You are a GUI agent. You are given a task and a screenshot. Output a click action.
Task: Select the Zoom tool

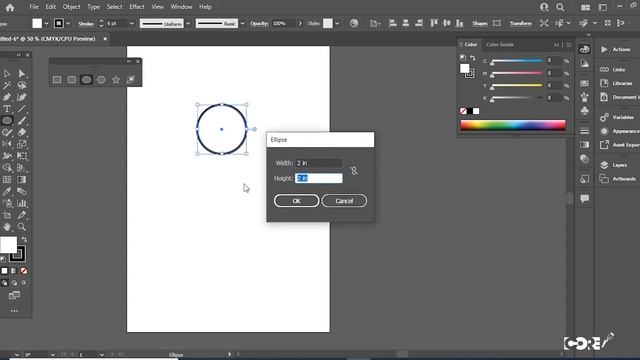pyautogui.click(x=22, y=227)
